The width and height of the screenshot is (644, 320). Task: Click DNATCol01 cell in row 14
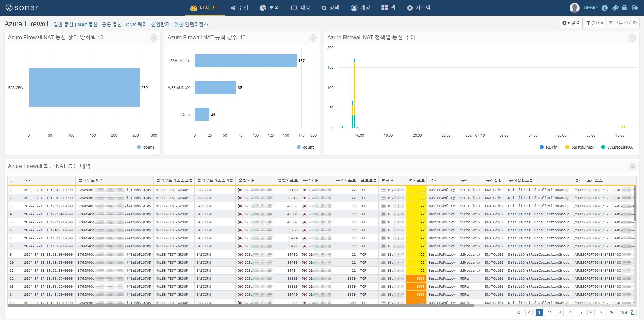tap(494, 295)
